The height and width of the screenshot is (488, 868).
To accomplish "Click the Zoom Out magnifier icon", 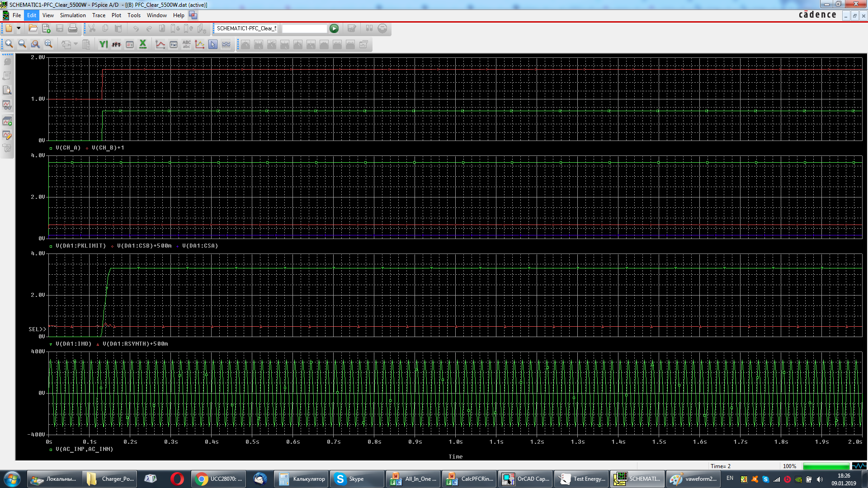I will [22, 44].
